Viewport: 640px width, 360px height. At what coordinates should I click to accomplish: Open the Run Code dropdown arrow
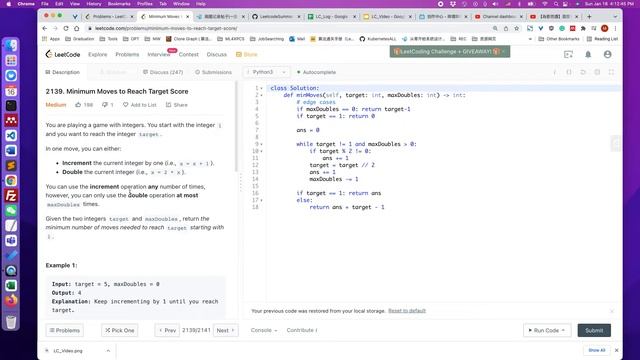[x=563, y=330]
